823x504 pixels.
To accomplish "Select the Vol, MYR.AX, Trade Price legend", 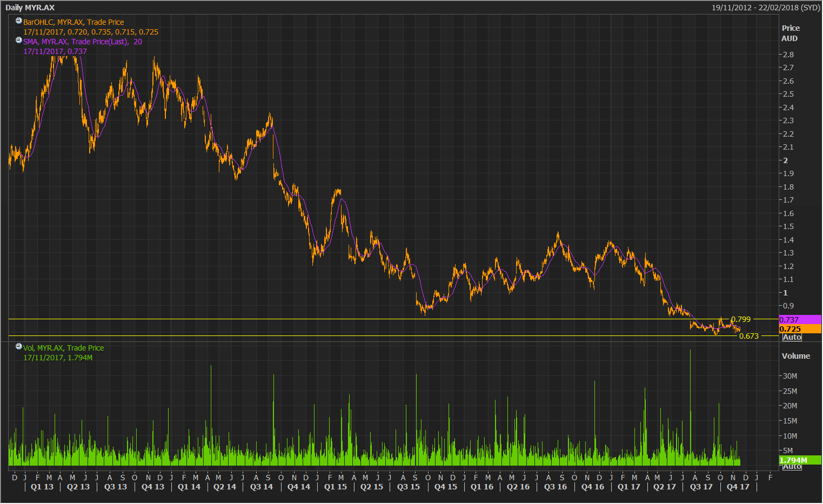I will coord(64,348).
